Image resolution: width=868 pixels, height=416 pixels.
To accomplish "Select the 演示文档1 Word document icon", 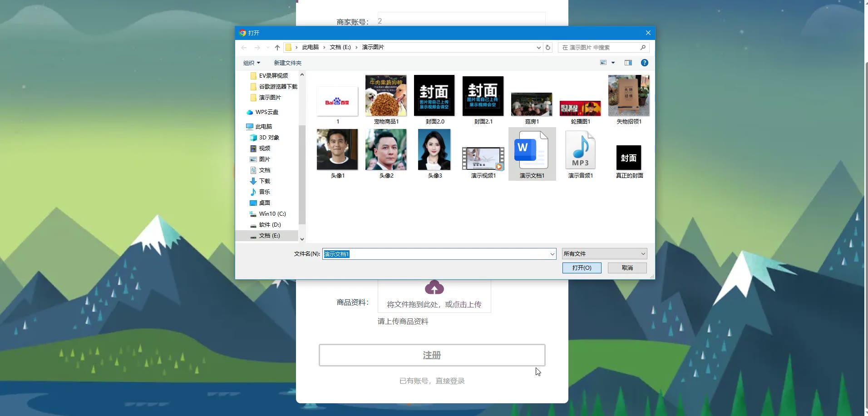I will pos(532,150).
